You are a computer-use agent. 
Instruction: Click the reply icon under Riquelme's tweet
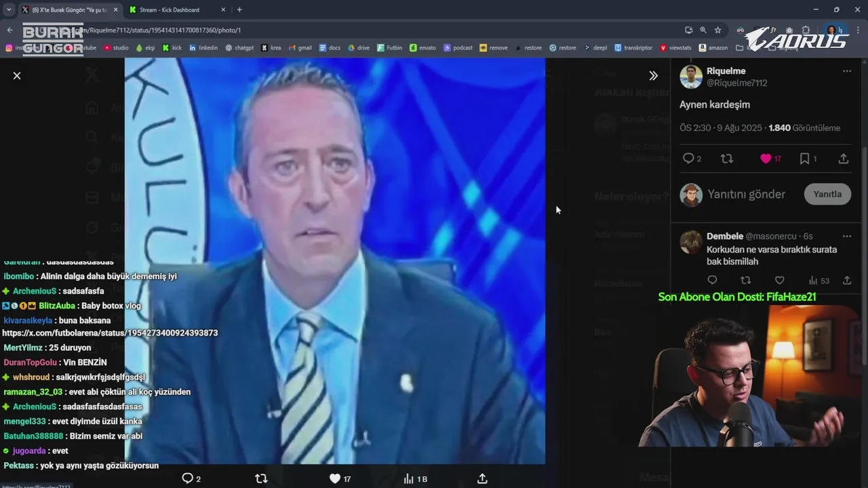[x=688, y=159]
